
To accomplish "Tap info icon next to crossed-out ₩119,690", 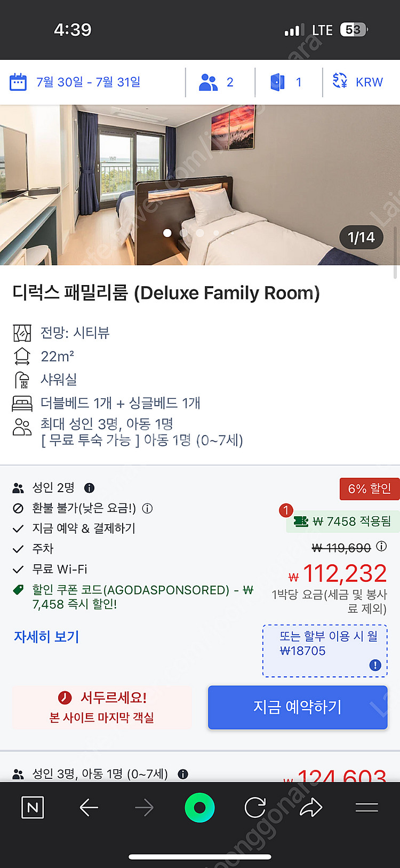I will pos(381,546).
